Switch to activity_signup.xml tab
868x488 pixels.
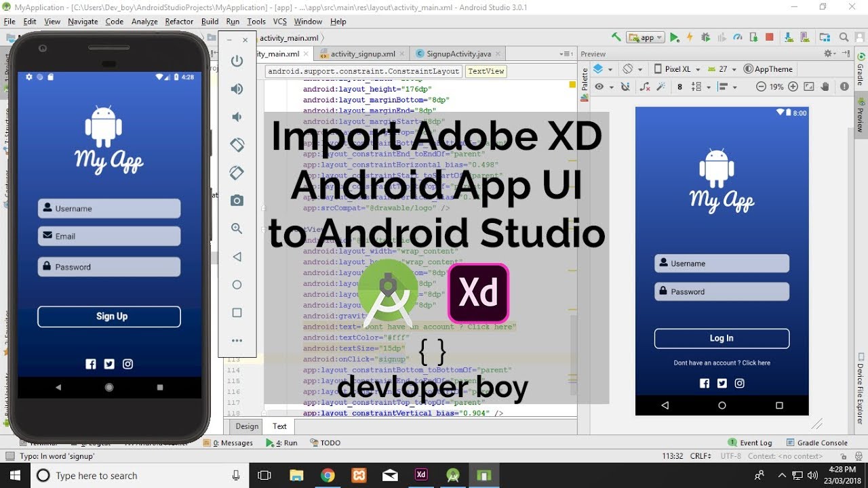[363, 54]
